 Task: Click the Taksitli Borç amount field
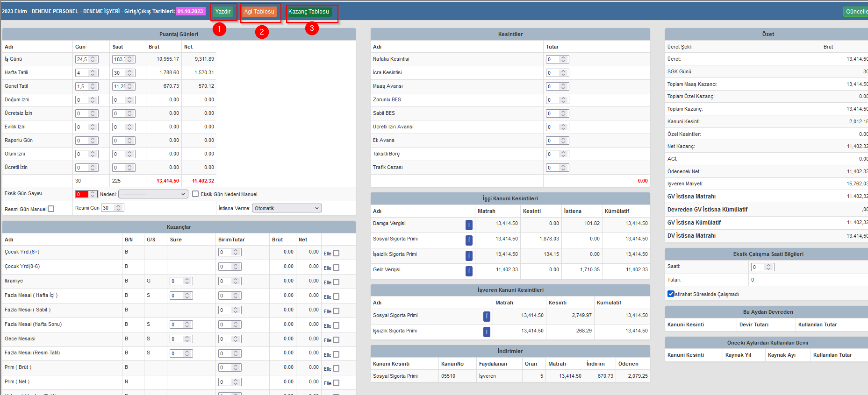click(x=558, y=154)
